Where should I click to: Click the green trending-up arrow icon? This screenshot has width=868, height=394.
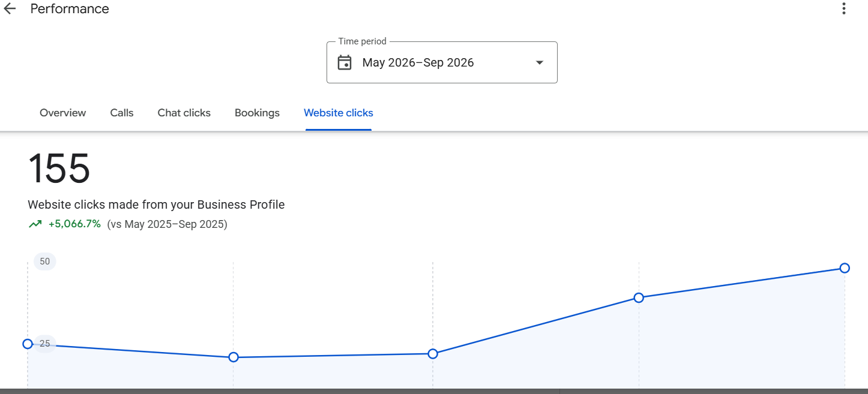35,224
